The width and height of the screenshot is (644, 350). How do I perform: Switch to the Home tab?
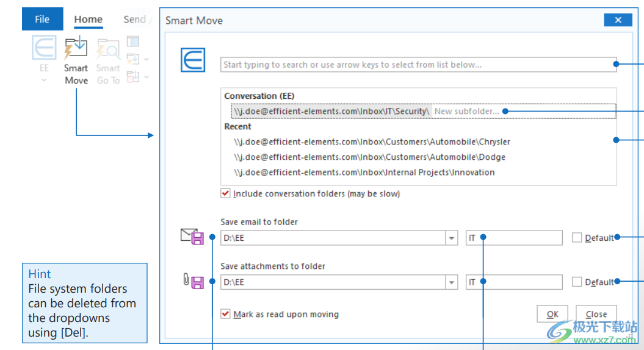89,19
